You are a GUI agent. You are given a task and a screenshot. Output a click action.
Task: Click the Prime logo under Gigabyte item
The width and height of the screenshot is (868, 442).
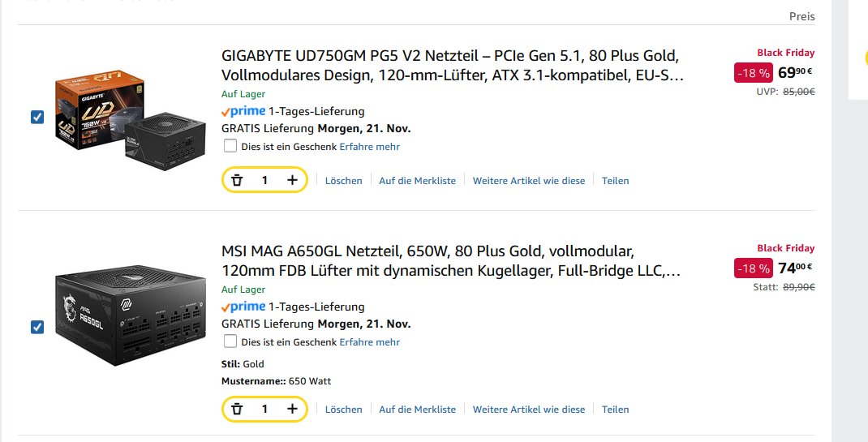coord(243,111)
